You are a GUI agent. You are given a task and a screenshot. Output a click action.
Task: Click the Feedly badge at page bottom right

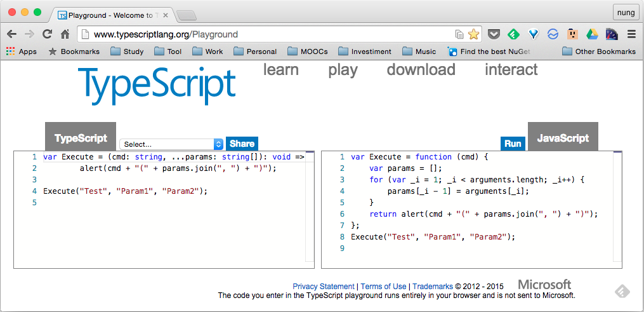(x=622, y=290)
